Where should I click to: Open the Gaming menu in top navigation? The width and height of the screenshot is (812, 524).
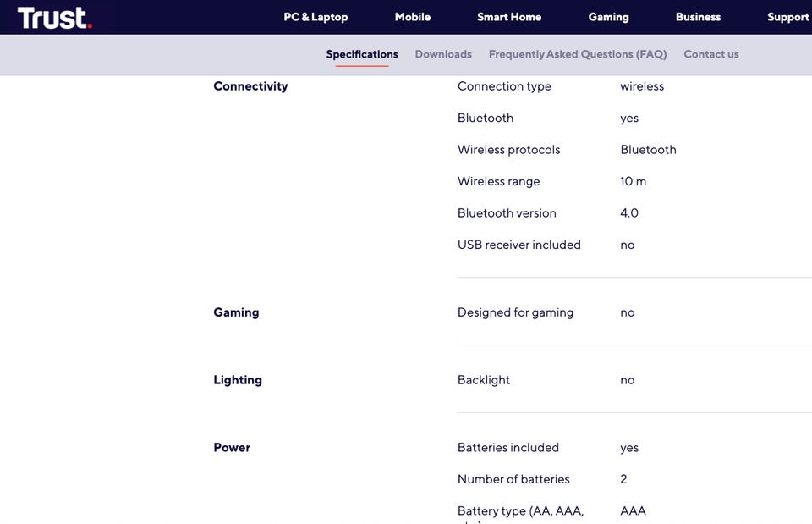click(608, 17)
